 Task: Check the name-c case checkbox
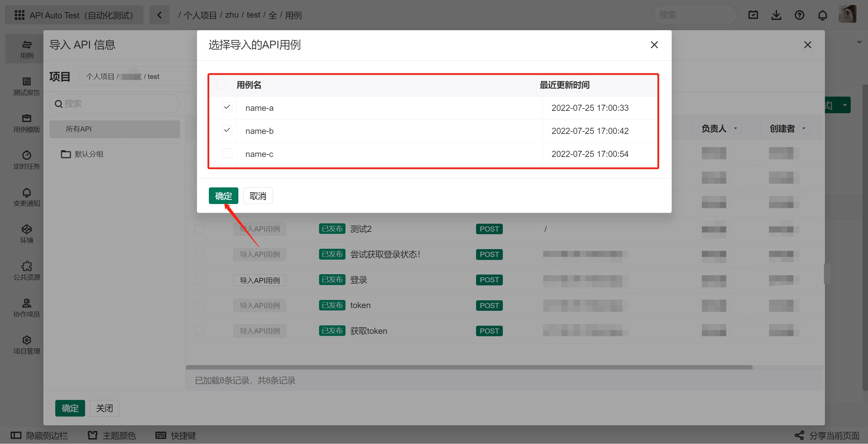click(x=227, y=154)
